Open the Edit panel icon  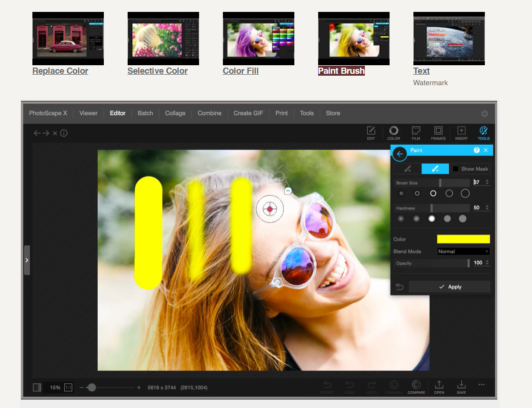pyautogui.click(x=371, y=133)
